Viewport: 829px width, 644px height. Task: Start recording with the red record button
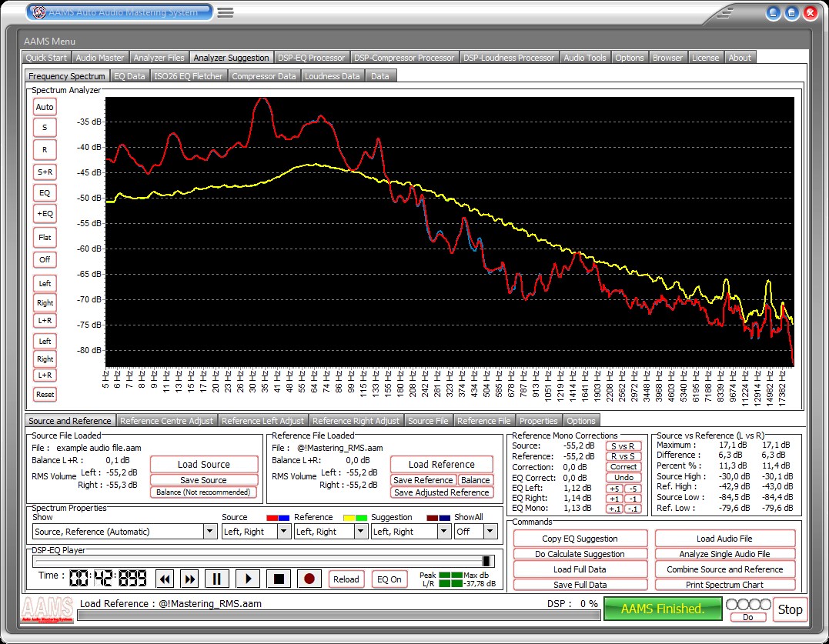(x=309, y=579)
